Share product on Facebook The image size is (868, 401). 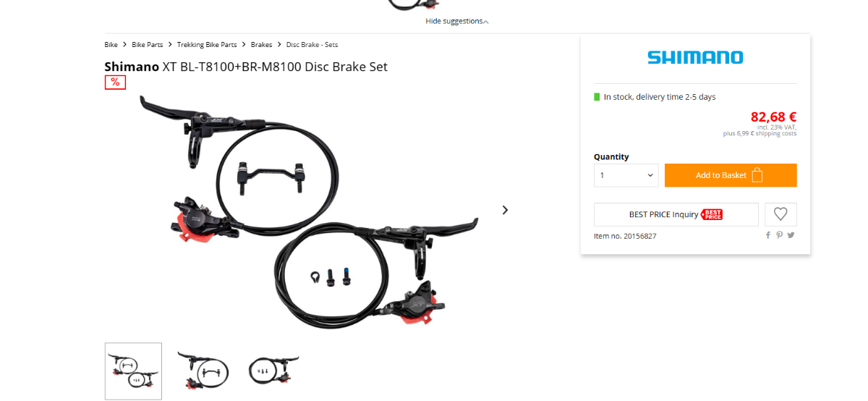768,235
